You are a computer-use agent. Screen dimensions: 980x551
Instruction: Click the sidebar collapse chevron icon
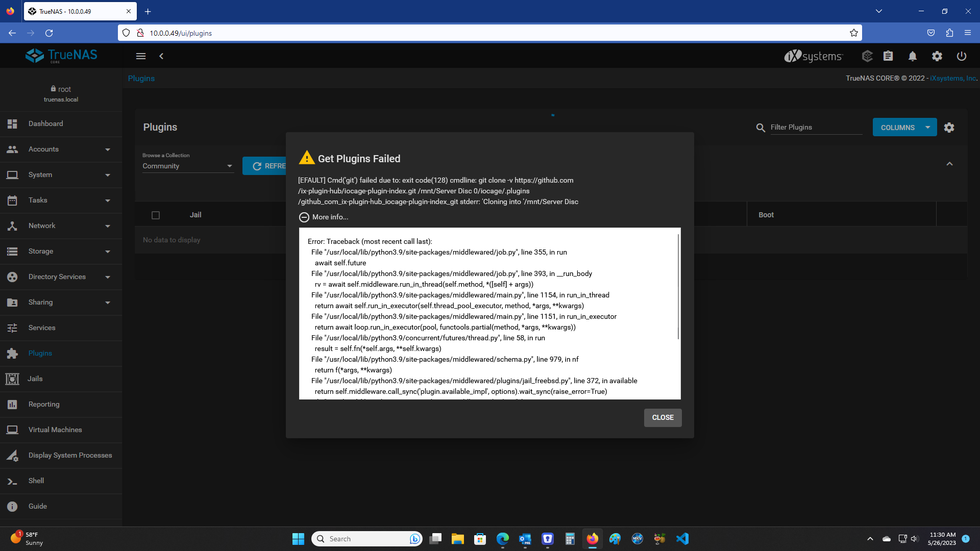161,56
